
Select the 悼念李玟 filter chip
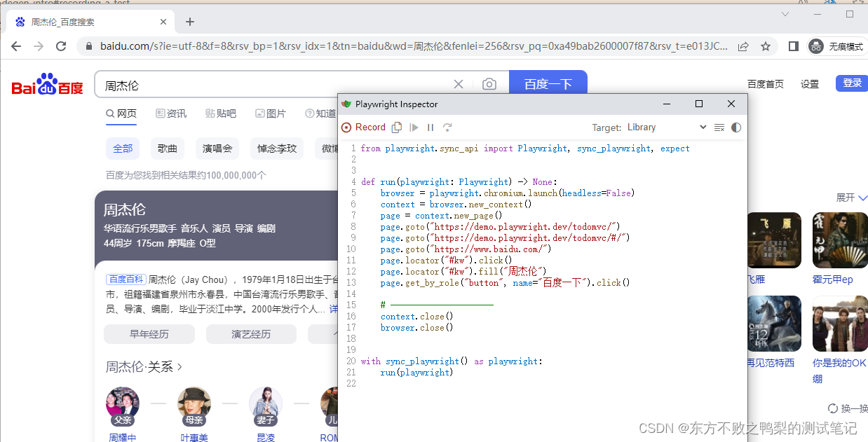pyautogui.click(x=277, y=149)
